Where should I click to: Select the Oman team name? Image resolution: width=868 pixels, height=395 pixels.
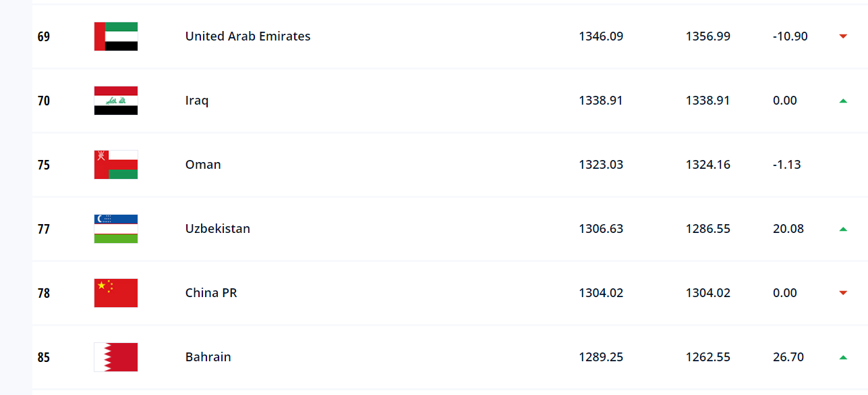click(x=203, y=165)
